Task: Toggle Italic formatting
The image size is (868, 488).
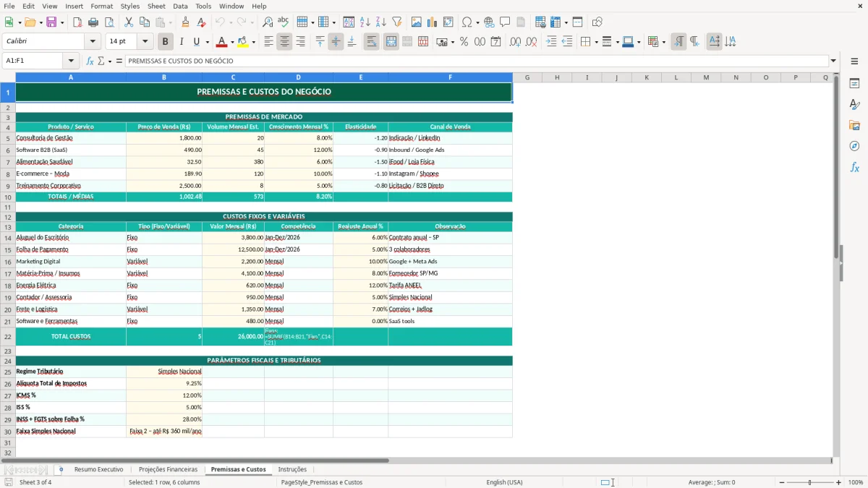Action: [x=181, y=42]
